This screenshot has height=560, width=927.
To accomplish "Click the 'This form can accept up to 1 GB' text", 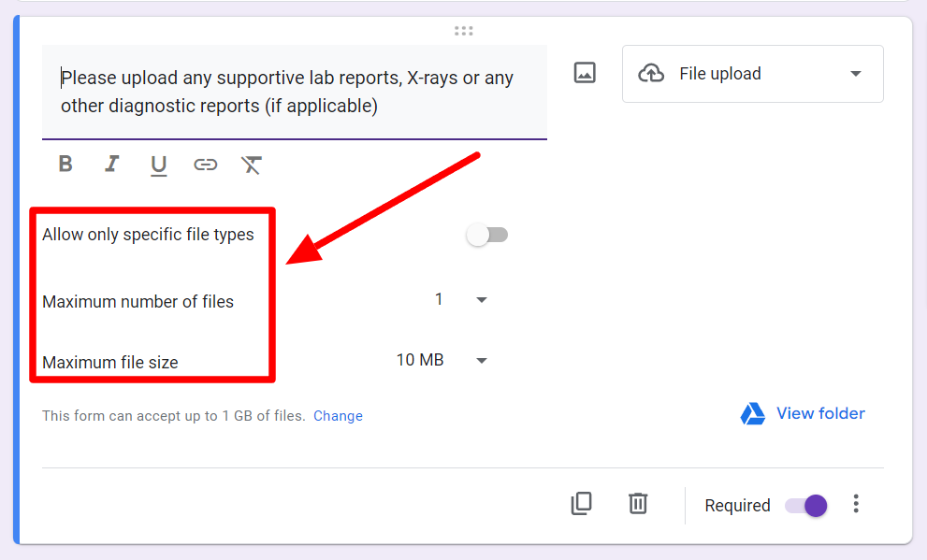I will (173, 416).
